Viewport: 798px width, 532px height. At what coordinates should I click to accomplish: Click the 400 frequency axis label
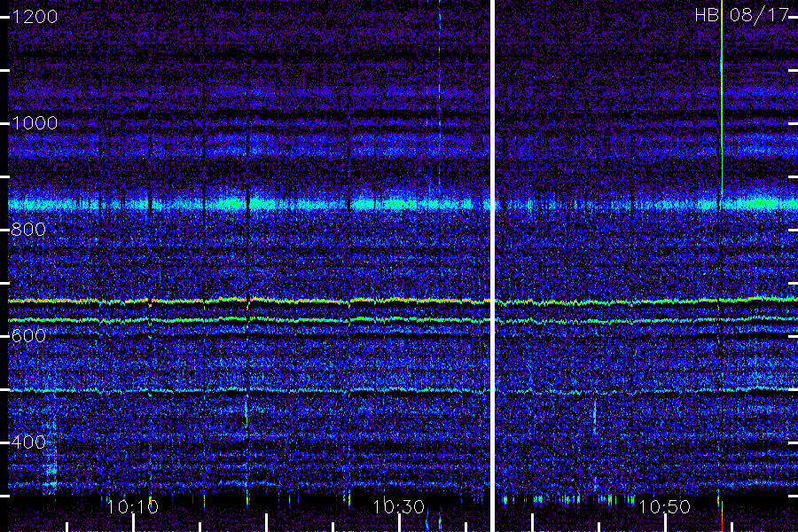(28, 442)
